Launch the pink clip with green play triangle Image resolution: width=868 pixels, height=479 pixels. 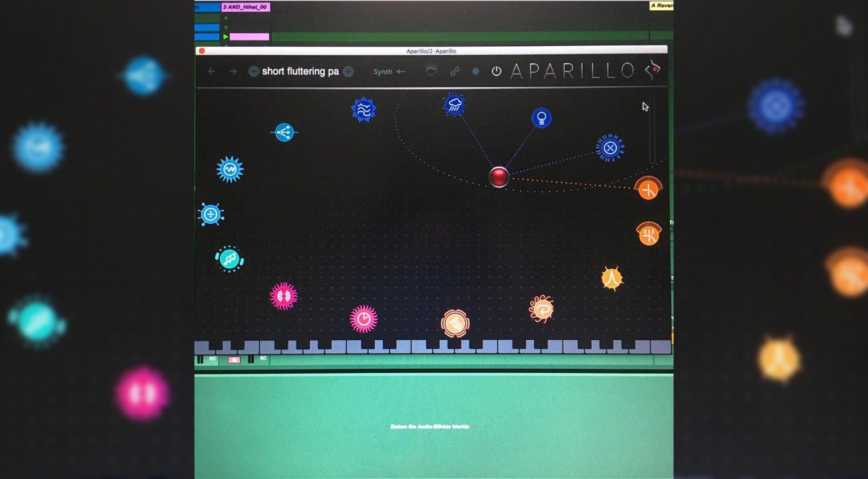226,37
